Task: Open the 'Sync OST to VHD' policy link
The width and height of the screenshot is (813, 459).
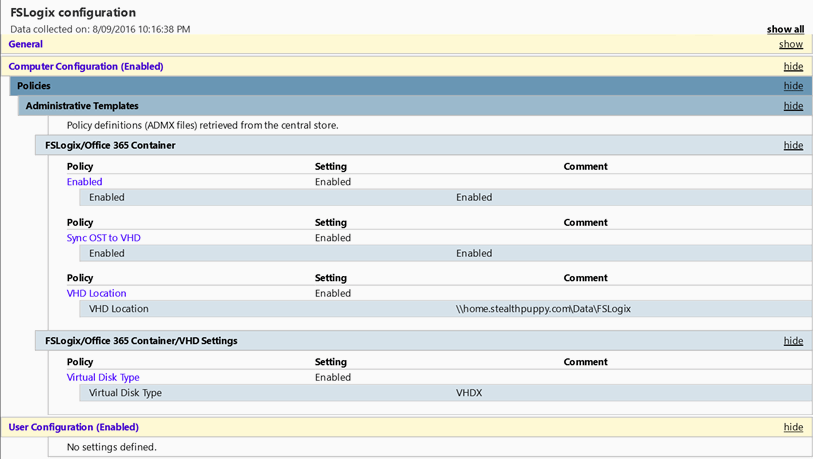Action: pos(104,238)
